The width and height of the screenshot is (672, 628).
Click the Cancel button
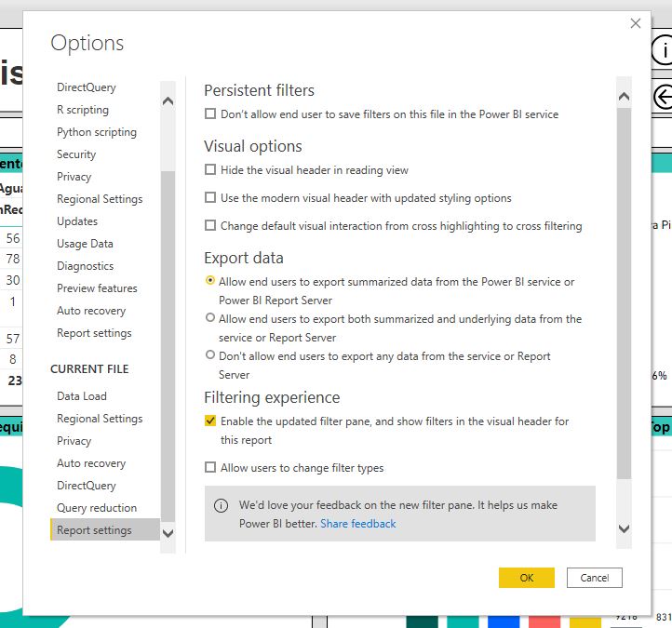tap(595, 578)
